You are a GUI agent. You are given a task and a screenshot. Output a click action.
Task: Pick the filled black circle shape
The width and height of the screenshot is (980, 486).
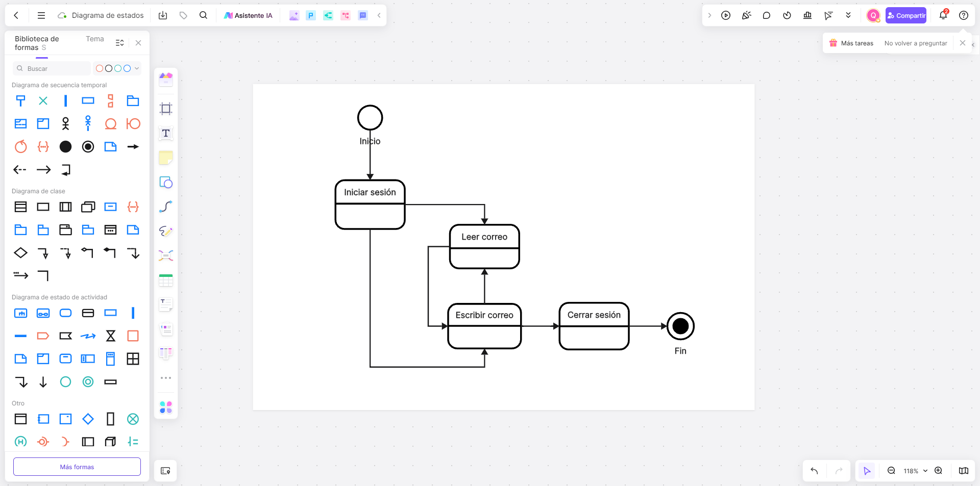click(x=65, y=147)
